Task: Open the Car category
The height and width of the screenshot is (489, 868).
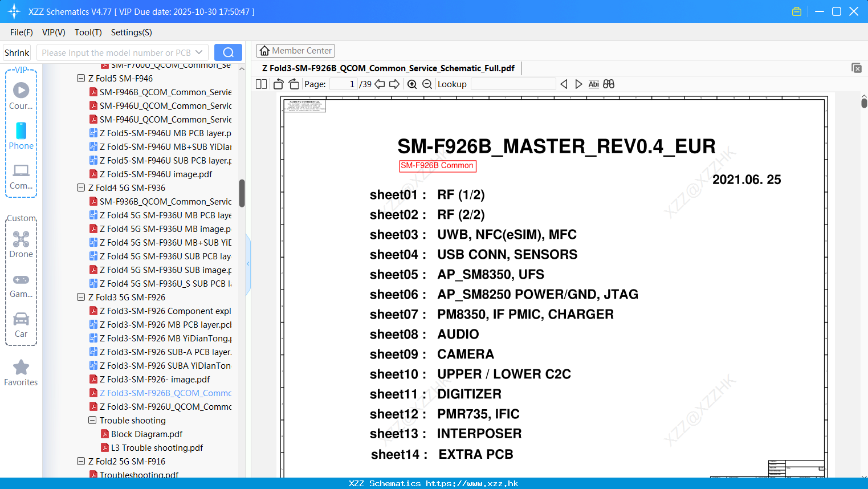Action: click(x=21, y=325)
